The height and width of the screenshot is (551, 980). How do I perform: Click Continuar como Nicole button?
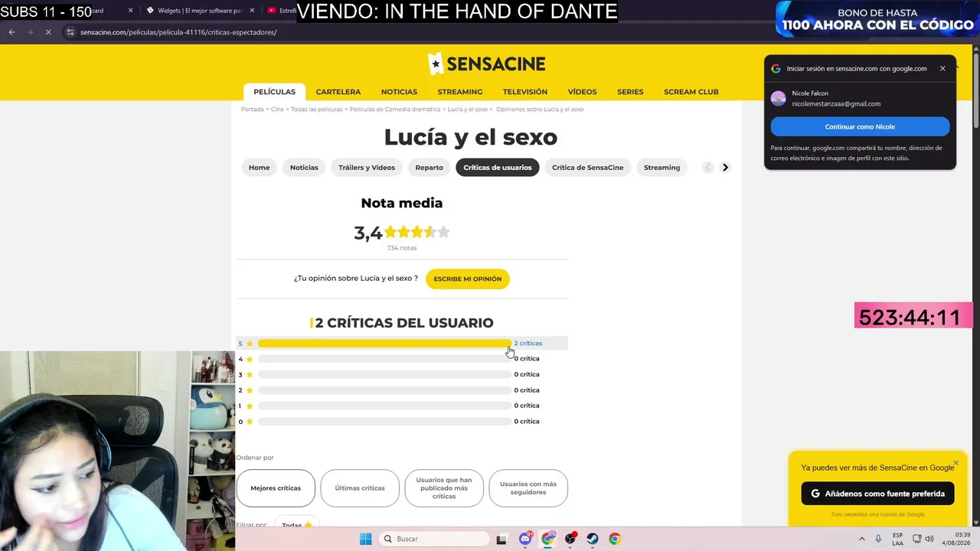(860, 127)
